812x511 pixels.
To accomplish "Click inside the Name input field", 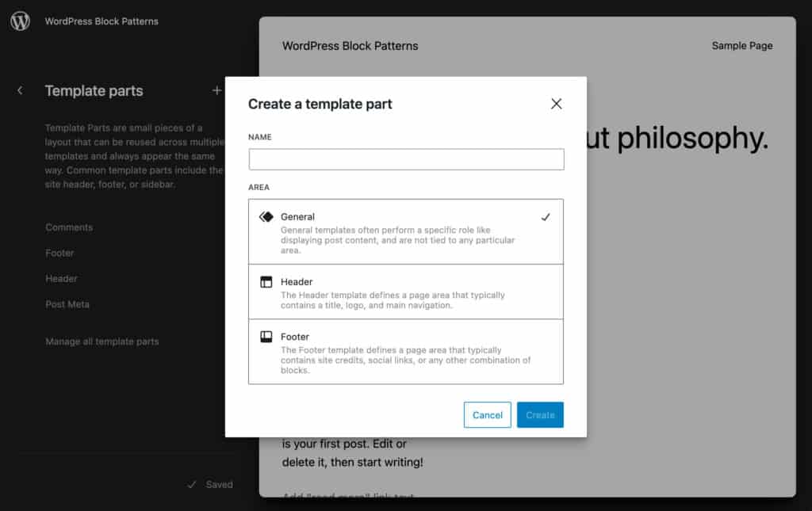I will coord(405,158).
